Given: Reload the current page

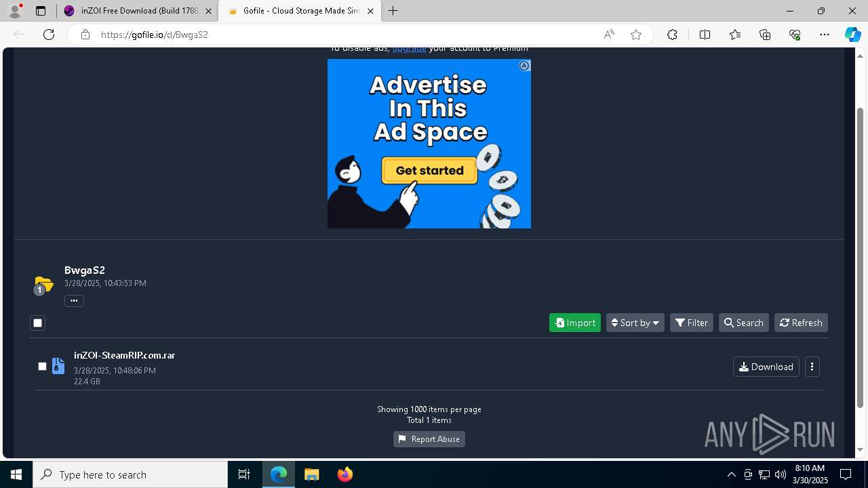Looking at the screenshot, I should click(x=49, y=35).
